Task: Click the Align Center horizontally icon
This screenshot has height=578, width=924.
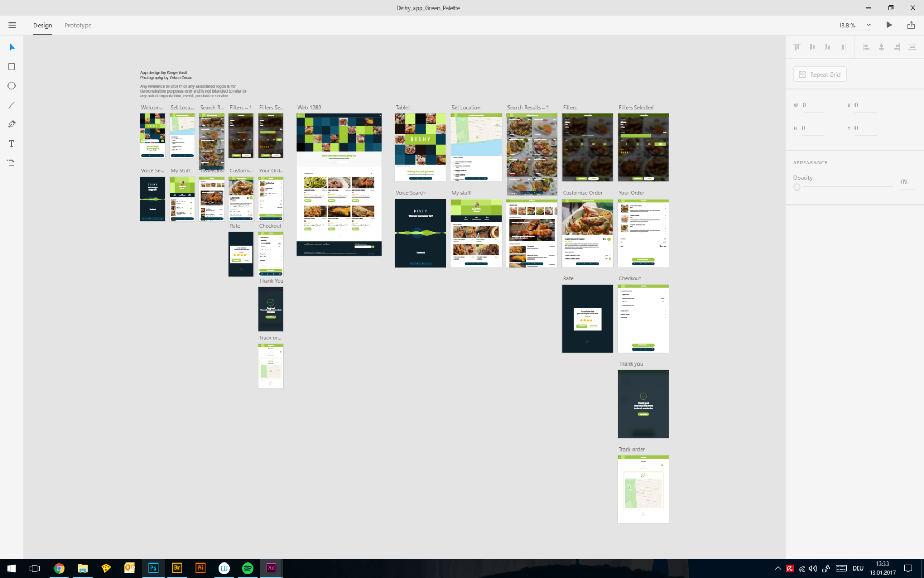Action: tap(882, 47)
